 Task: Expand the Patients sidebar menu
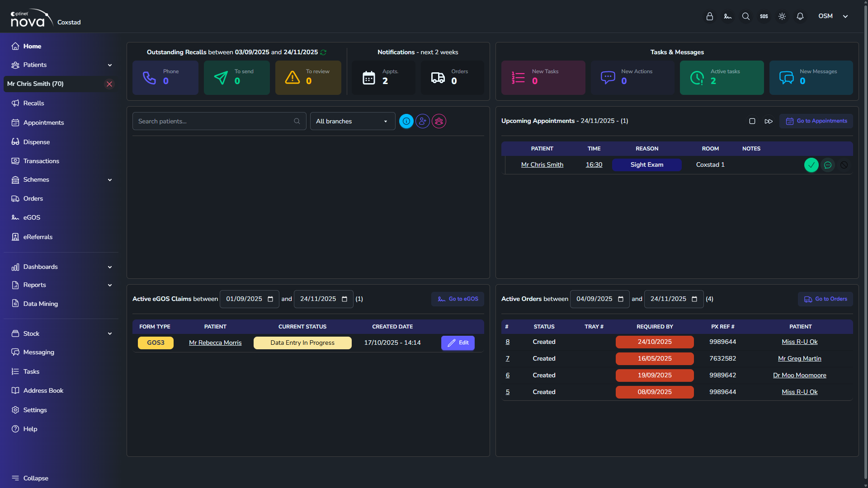[109, 65]
